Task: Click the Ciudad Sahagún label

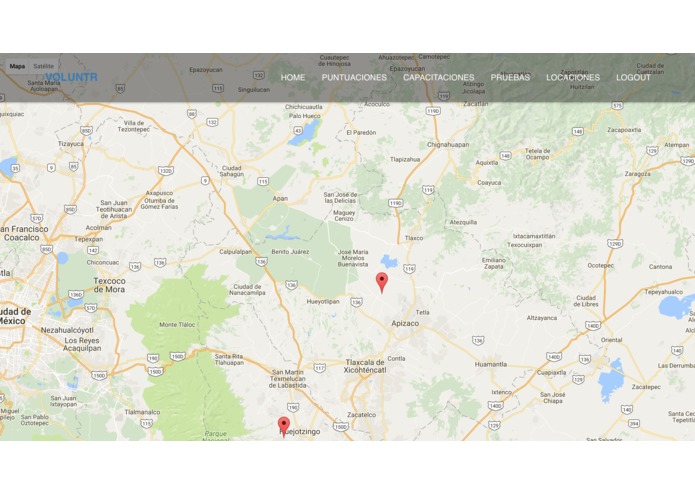Action: 232,171
